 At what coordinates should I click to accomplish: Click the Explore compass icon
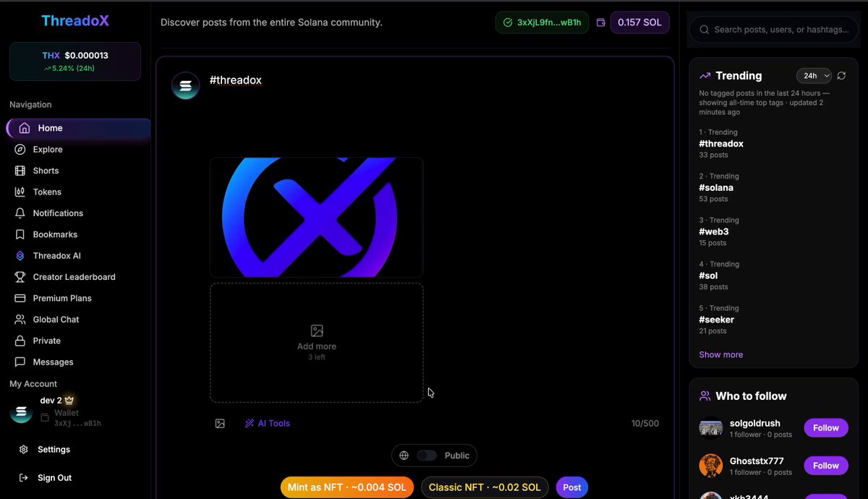[x=20, y=150]
